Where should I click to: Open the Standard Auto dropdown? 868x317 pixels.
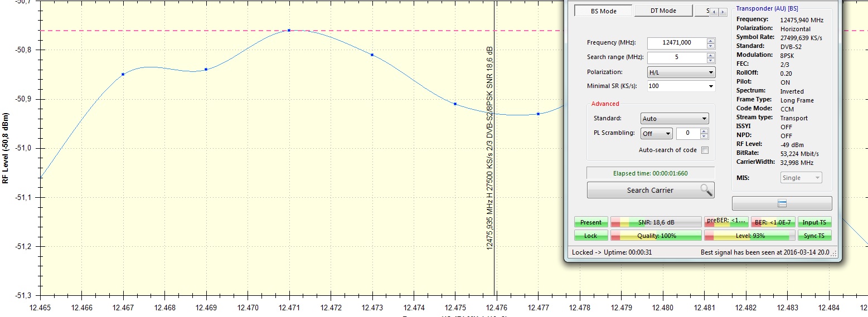tap(675, 119)
